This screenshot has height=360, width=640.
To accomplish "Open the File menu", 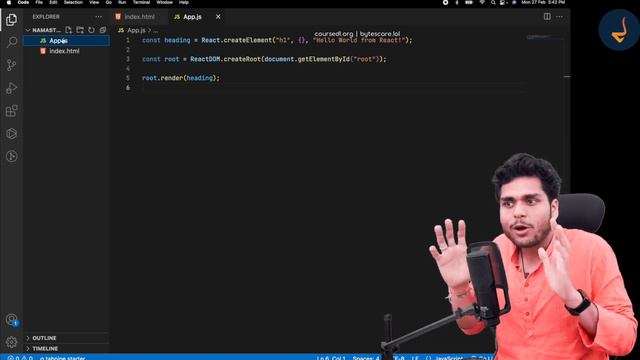I will [x=39, y=2].
